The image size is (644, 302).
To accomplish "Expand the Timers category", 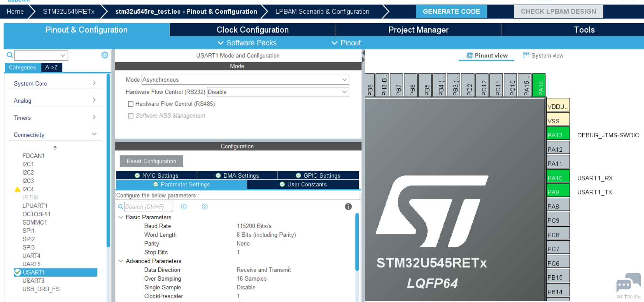I will point(55,118).
